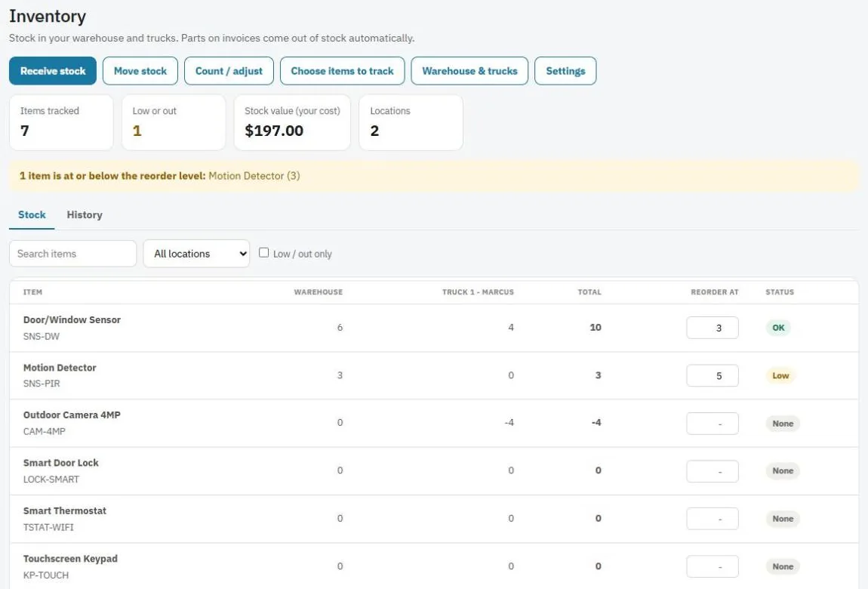Click the Smart Door Lock item name
Screen dimensions: 868x589
(x=61, y=463)
